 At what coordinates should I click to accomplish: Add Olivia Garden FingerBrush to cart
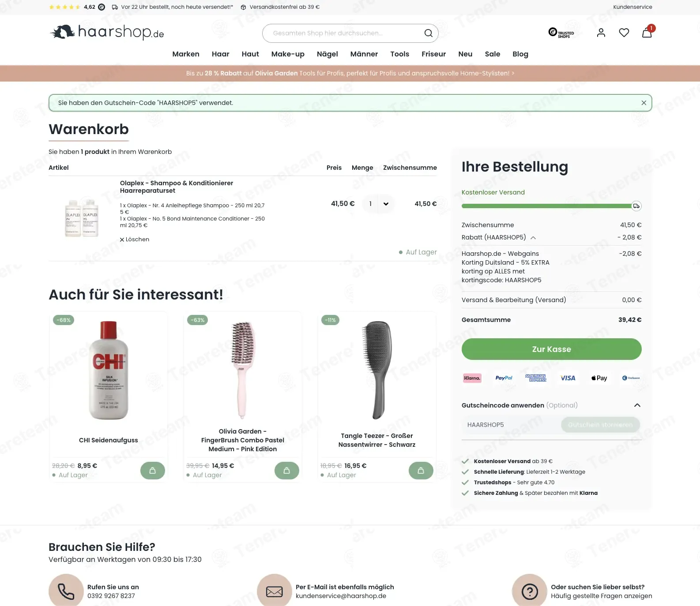coord(287,471)
